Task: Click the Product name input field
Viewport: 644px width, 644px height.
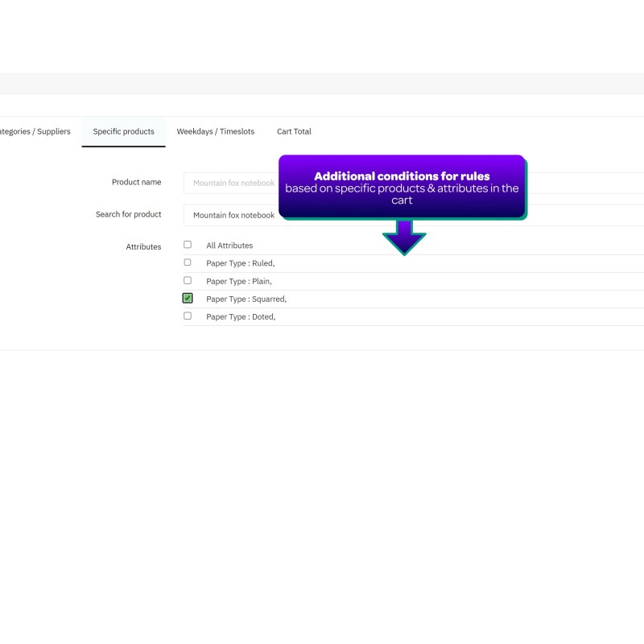Action: click(414, 183)
